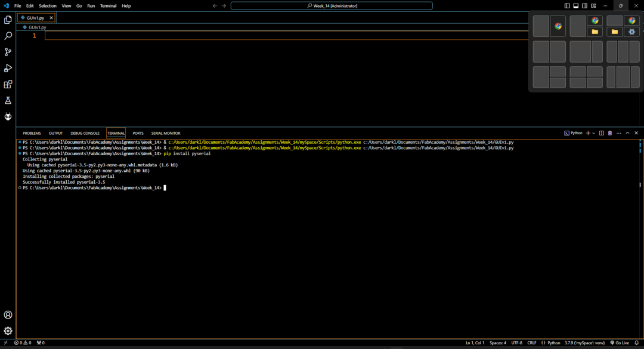Image resolution: width=644 pixels, height=349 pixels.
Task: Open the notifications bell in status bar
Action: pos(637,343)
